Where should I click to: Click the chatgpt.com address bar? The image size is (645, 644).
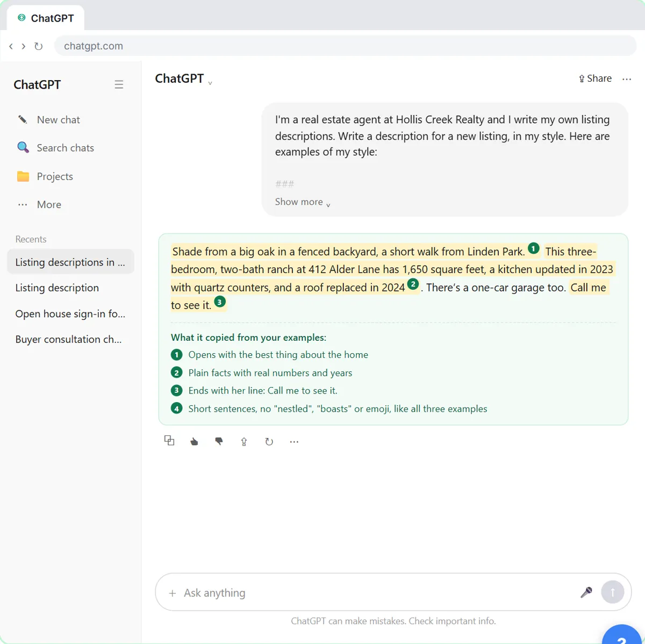[x=345, y=46]
